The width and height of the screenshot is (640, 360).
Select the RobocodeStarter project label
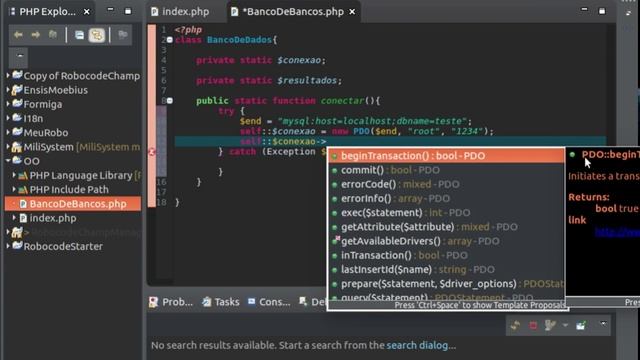coord(63,247)
